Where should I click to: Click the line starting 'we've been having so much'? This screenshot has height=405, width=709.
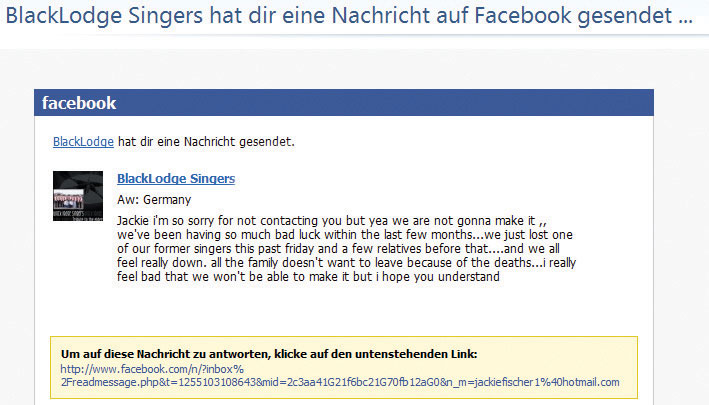coord(345,235)
